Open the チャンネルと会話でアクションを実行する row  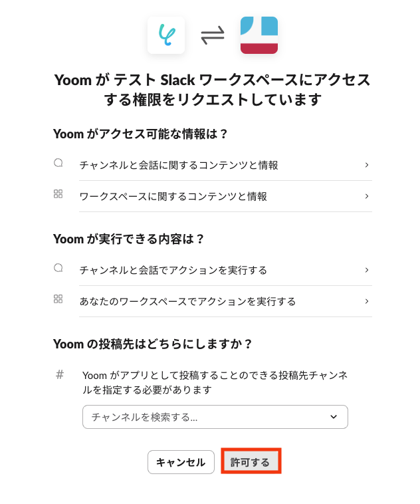(173, 270)
